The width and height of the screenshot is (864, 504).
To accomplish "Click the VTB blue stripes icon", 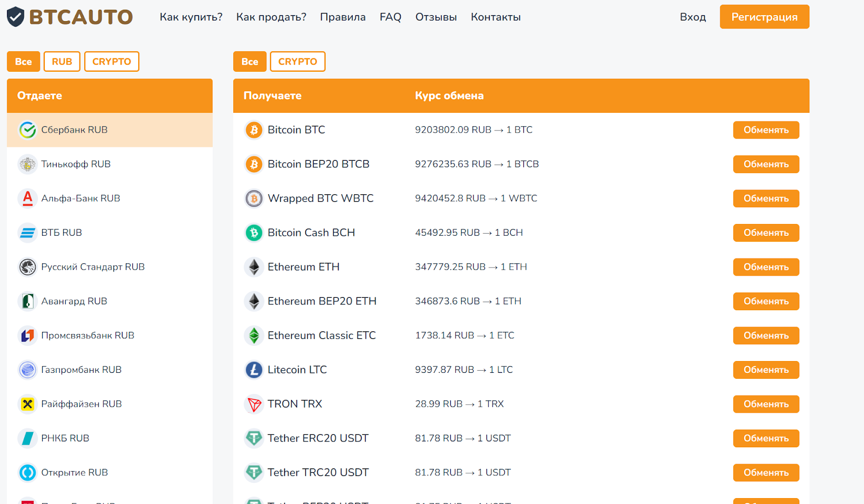I will (28, 233).
